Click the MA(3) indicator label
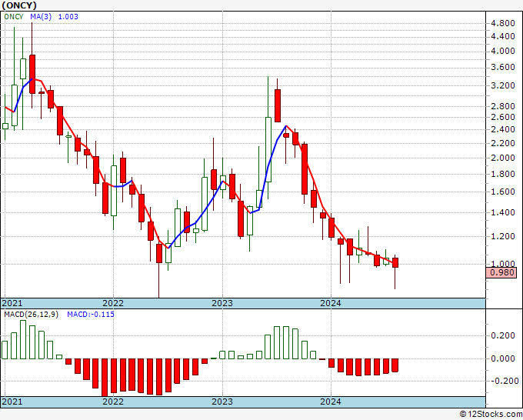The image size is (523, 420). (x=41, y=17)
